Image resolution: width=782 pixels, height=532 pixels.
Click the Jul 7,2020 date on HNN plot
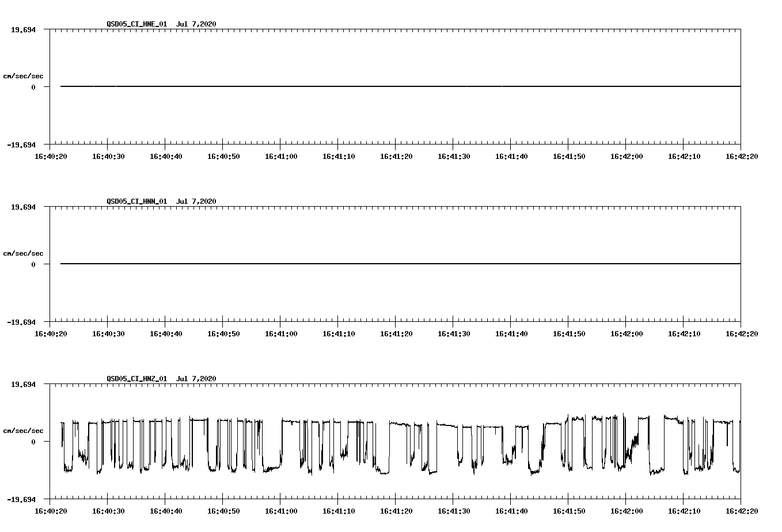(x=196, y=202)
